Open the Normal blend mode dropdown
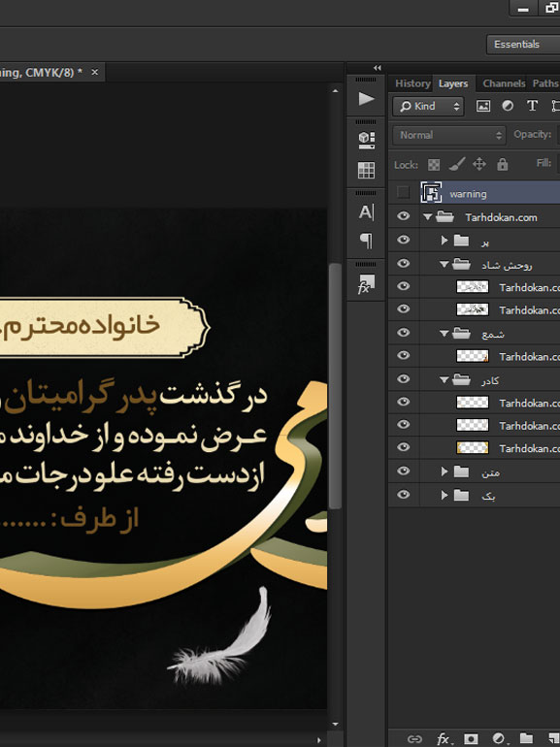Viewport: 560px width, 747px height. [449, 135]
